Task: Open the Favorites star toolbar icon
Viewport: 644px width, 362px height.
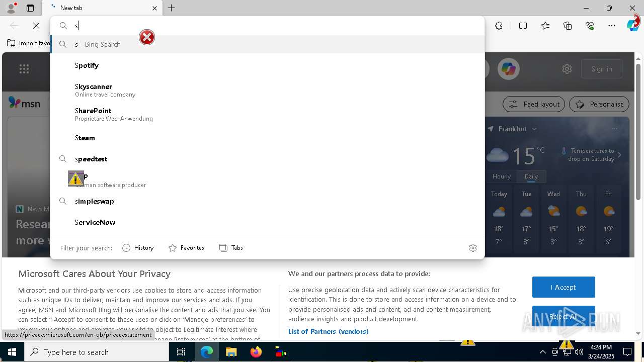Action: [545, 26]
